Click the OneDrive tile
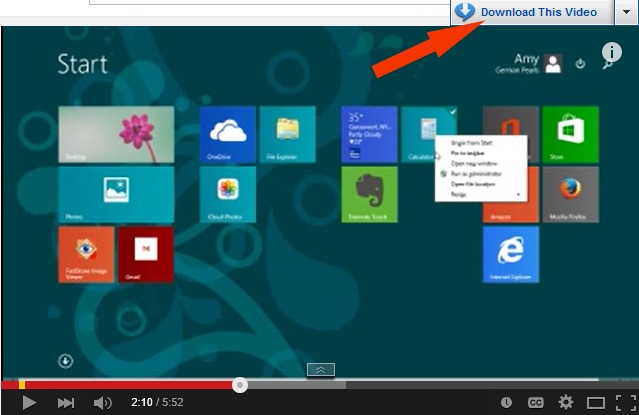The width and height of the screenshot is (639, 415). click(227, 135)
